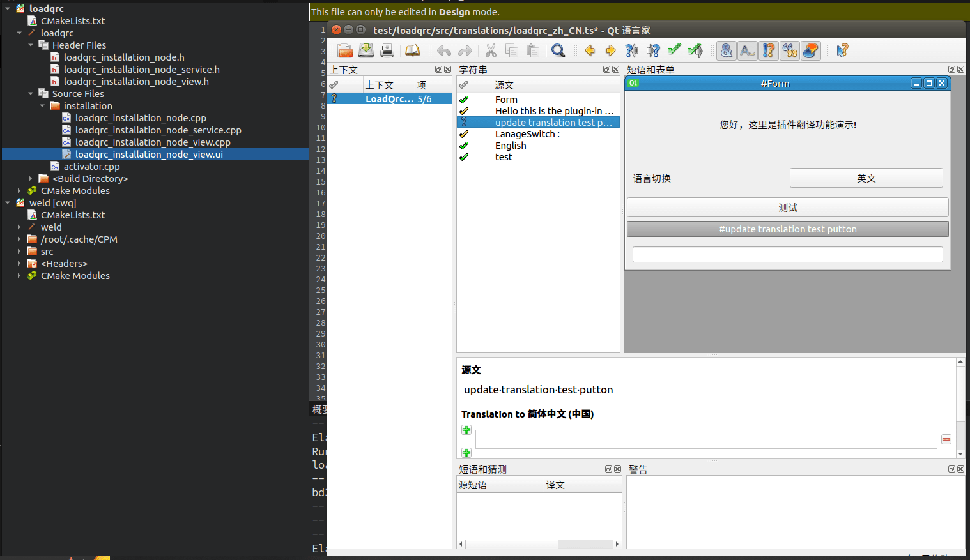This screenshot has height=560, width=970.
Task: Paste text with the toolbar clipboard icon
Action: coord(533,50)
